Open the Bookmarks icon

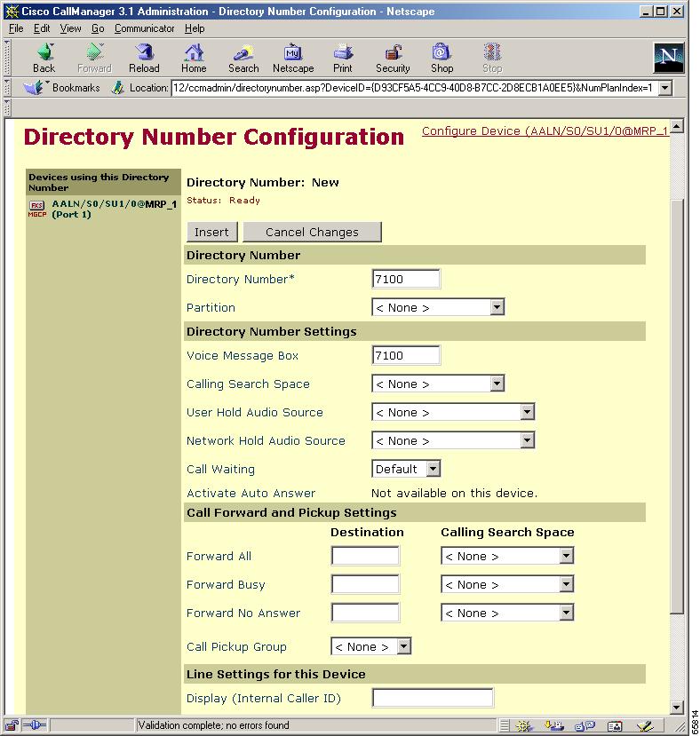coord(34,87)
